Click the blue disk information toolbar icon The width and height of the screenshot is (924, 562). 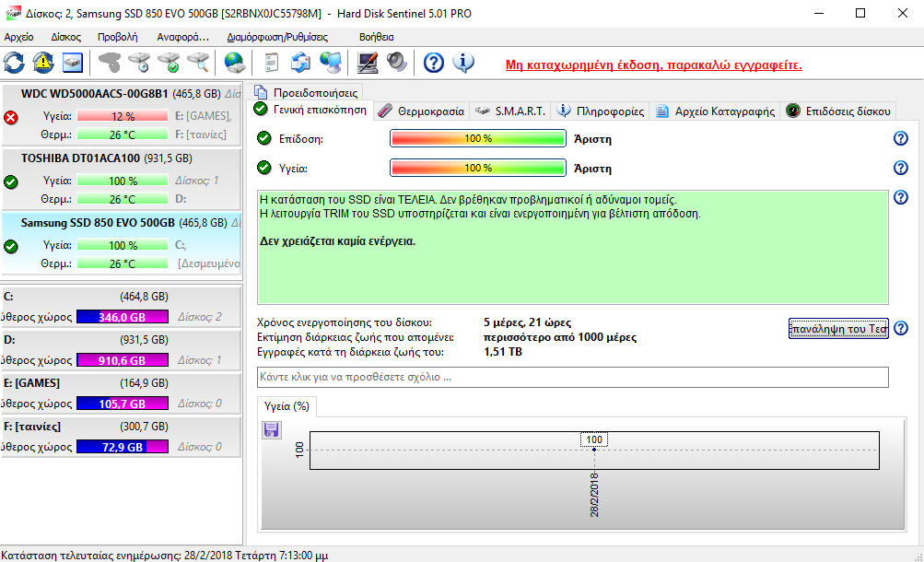point(73,63)
